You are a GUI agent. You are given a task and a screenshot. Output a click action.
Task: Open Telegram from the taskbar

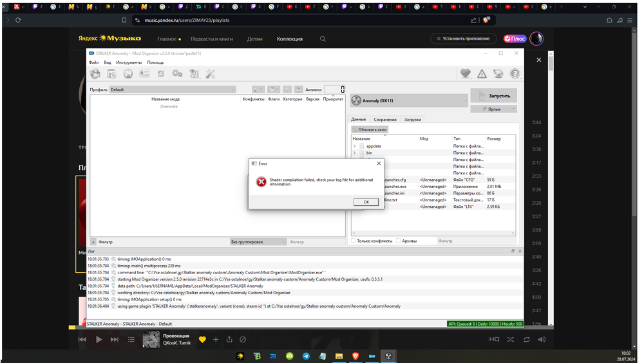pyautogui.click(x=306, y=356)
